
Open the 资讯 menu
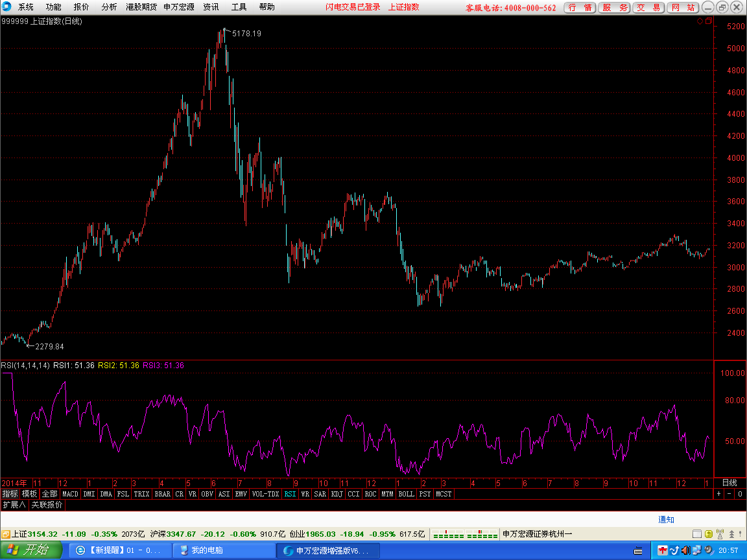211,7
